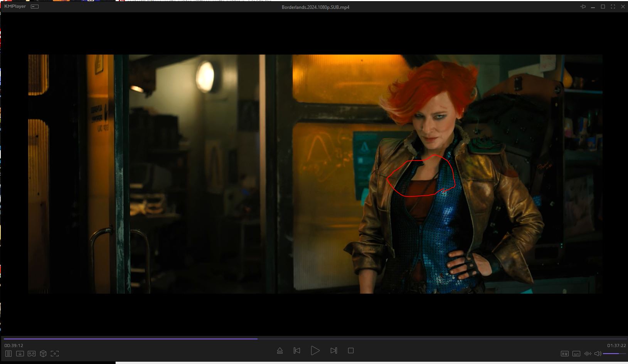This screenshot has width=628, height=364.
Task: Switch to compact mode icon beside KMPlayer
Action: point(35,7)
